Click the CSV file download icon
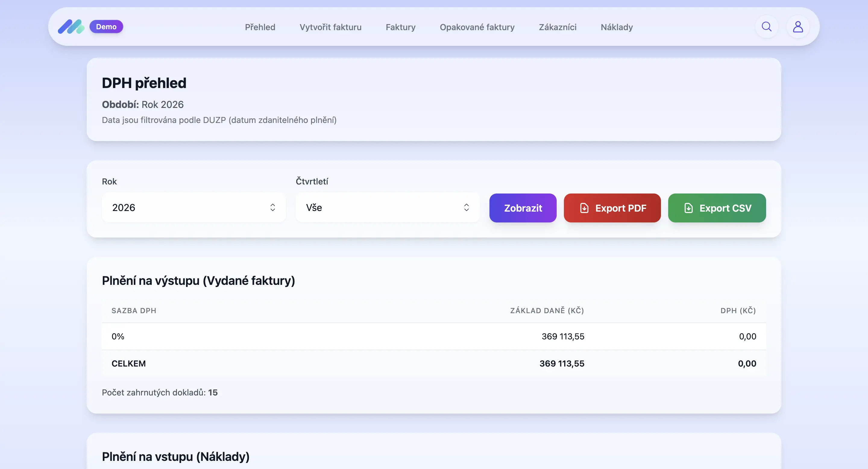Screen dimensions: 868x469 click(x=688, y=208)
